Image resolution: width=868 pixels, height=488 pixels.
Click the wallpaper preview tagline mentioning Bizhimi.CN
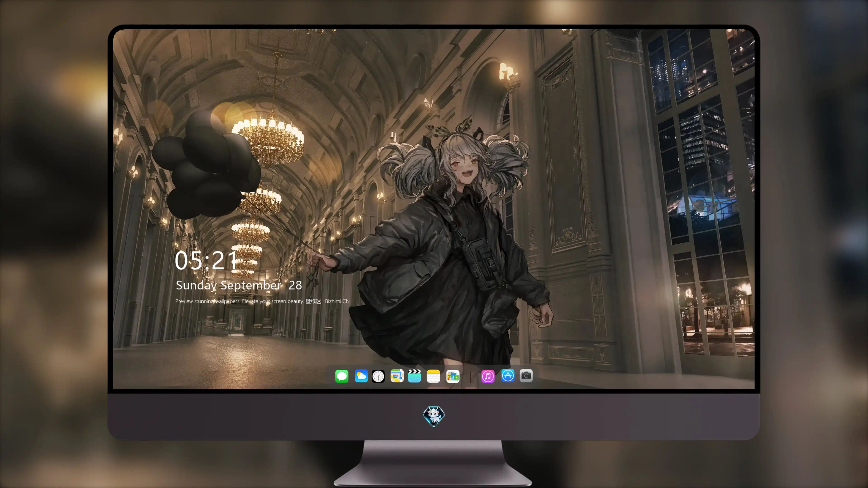pyautogui.click(x=262, y=301)
